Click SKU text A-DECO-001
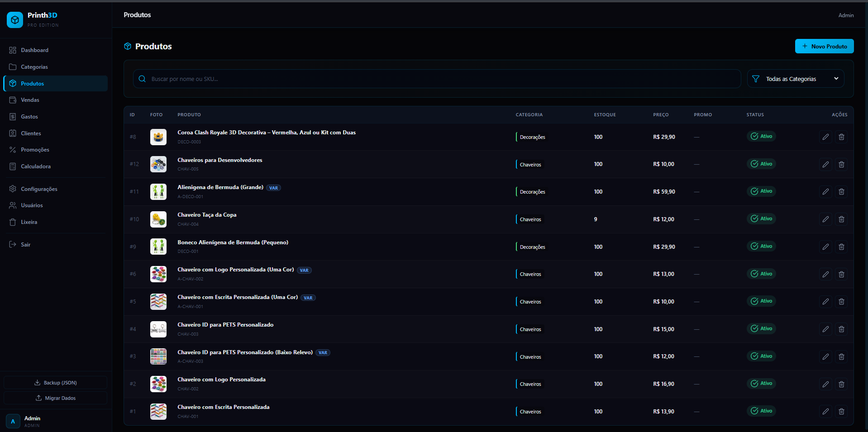Image resolution: width=868 pixels, height=432 pixels. [x=191, y=197]
